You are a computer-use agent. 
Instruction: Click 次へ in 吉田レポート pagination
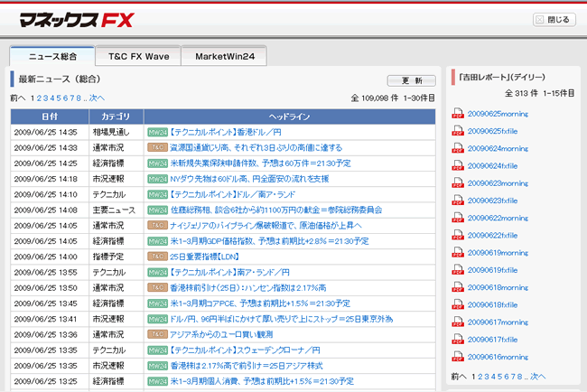[538, 377]
